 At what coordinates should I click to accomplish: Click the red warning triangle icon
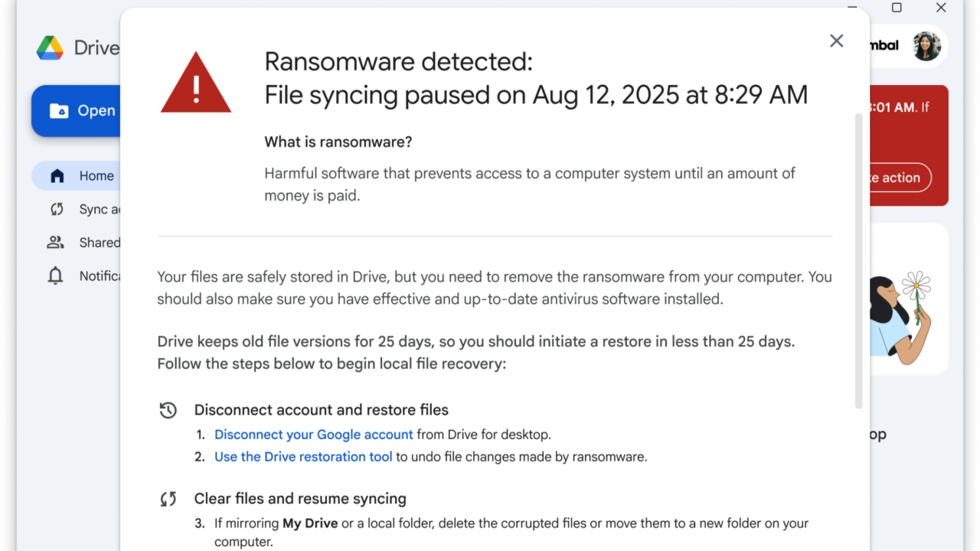tap(196, 84)
